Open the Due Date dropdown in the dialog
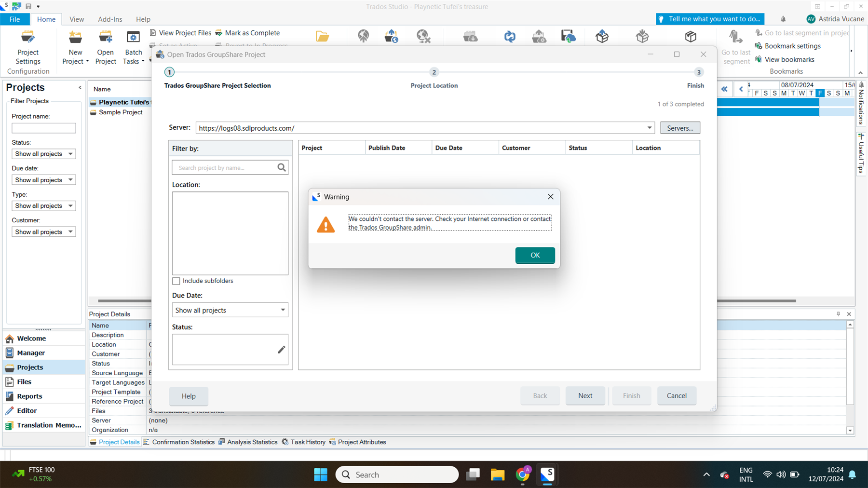The image size is (868, 488). tap(230, 310)
